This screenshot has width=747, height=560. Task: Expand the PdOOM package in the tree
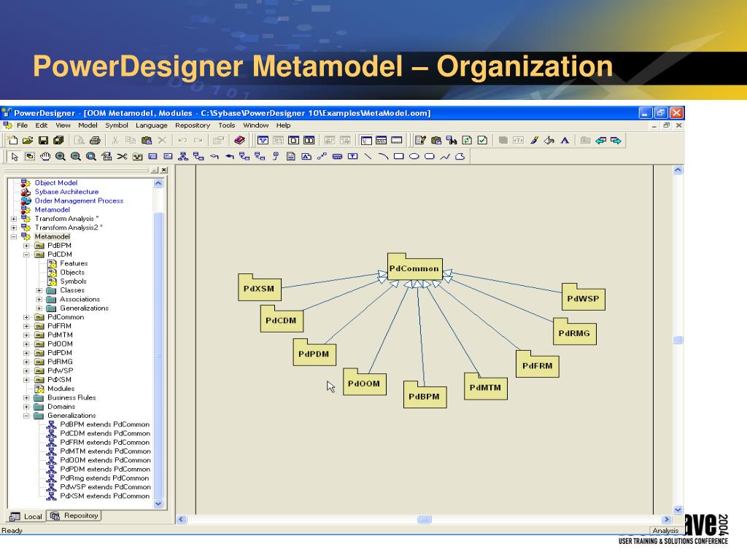coord(27,344)
